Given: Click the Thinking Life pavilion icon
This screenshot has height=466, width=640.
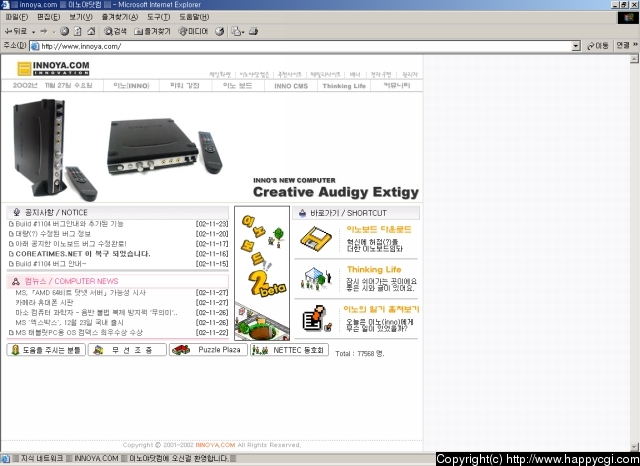Looking at the screenshot, I should click(316, 279).
